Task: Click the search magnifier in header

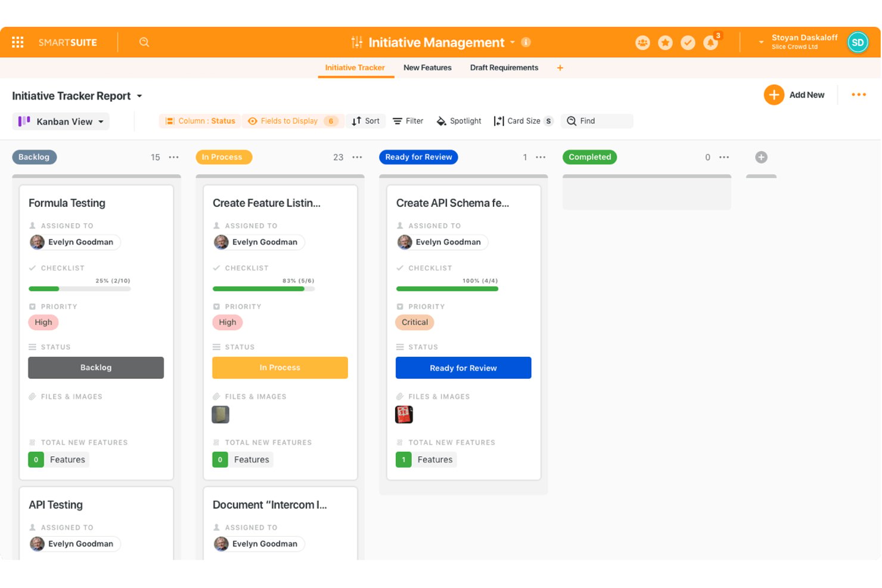Action: (144, 42)
